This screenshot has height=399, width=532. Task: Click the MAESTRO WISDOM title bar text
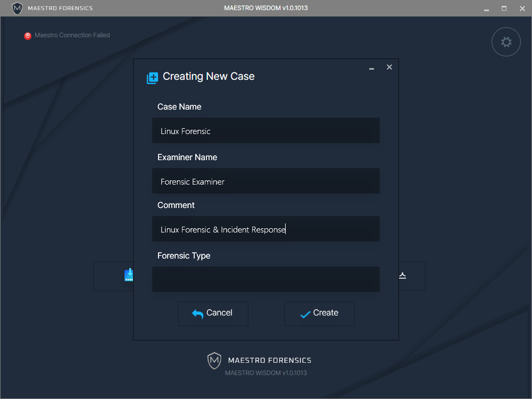[x=265, y=8]
